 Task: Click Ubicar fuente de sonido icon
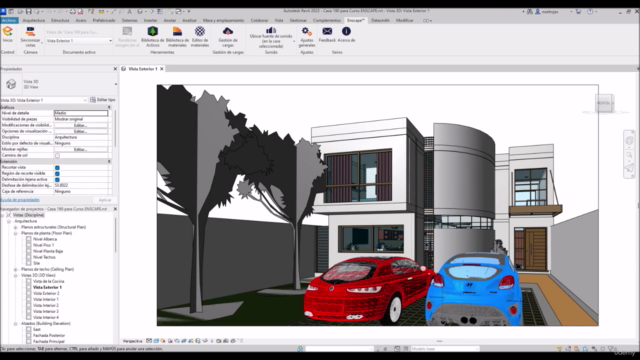click(271, 30)
